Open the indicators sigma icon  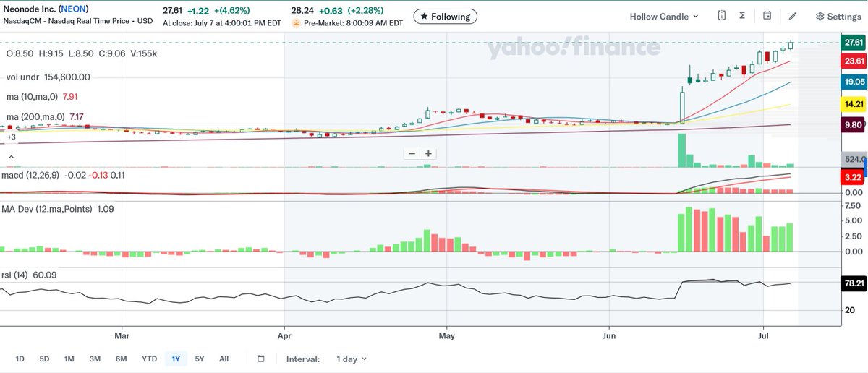tap(743, 16)
